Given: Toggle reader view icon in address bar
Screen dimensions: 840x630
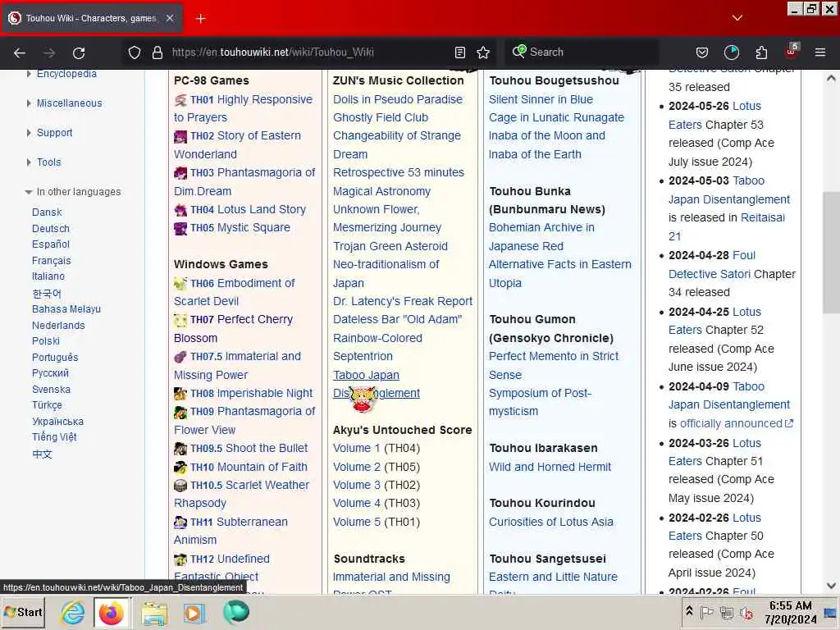Looking at the screenshot, I should point(459,52).
